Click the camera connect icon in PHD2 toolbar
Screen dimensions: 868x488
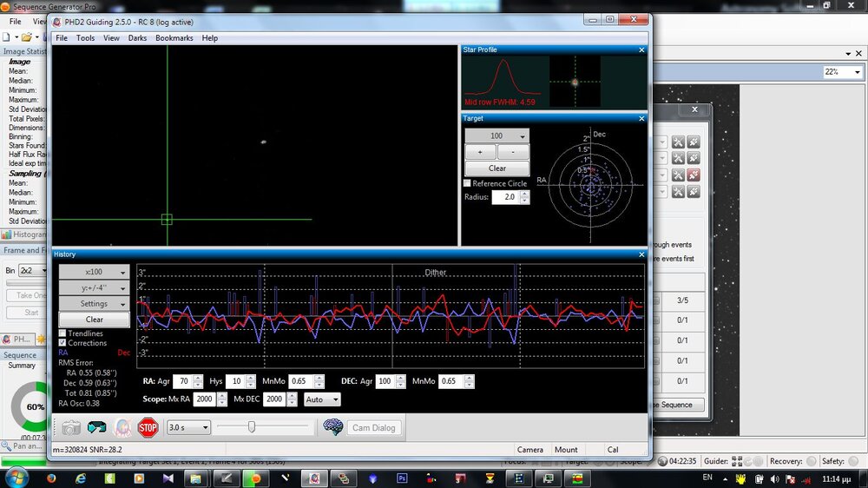tap(70, 427)
